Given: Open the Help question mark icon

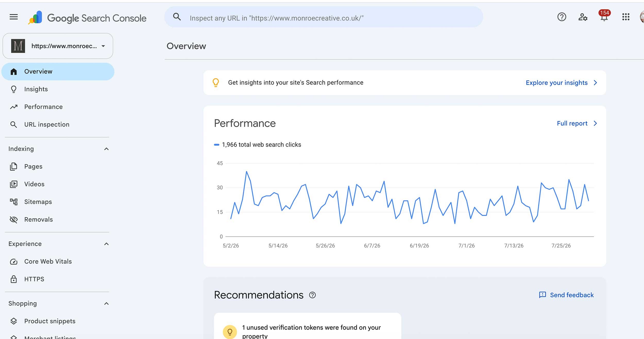Looking at the screenshot, I should click(562, 17).
